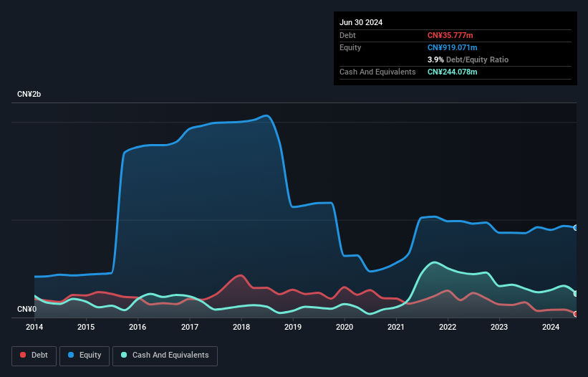The image size is (588, 377).
Task: Click the Cash value CN¥244.078m
Action: 452,72
